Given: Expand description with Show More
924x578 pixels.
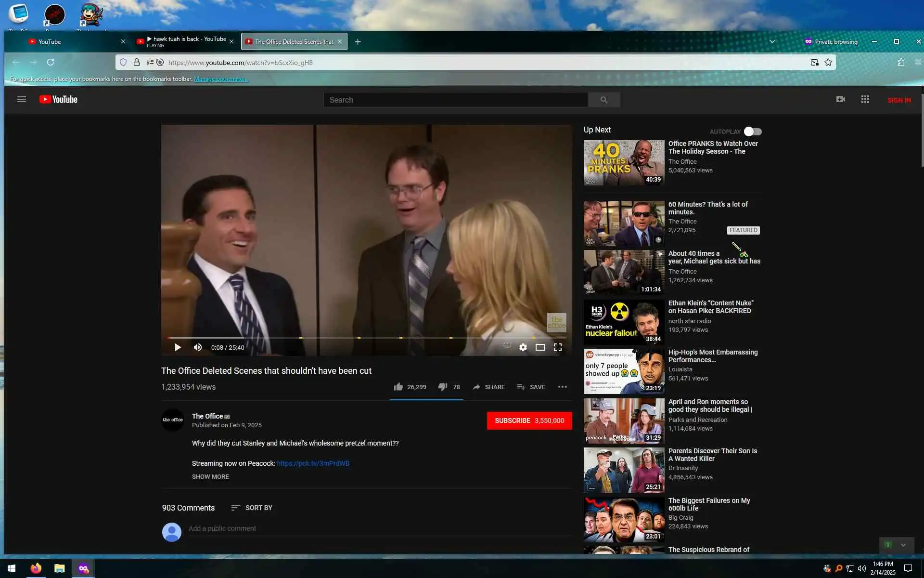Looking at the screenshot, I should click(x=210, y=476).
